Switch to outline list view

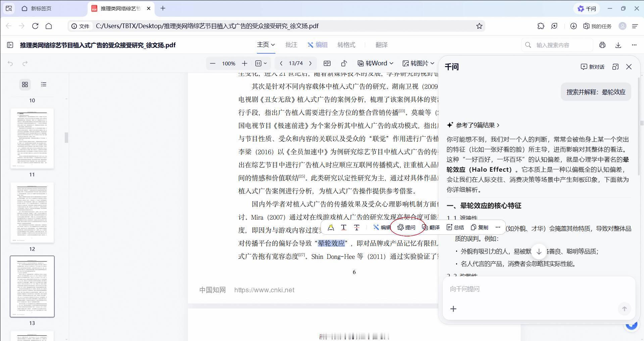(44, 84)
